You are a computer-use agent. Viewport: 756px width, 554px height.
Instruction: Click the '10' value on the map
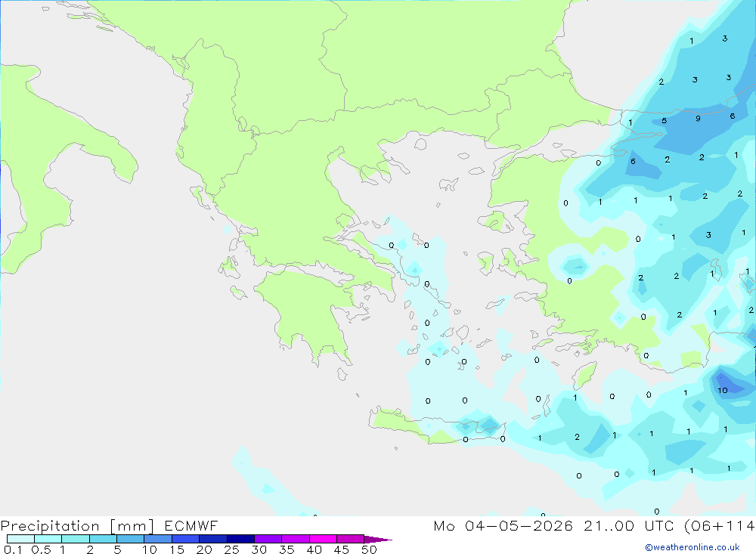[723, 390]
